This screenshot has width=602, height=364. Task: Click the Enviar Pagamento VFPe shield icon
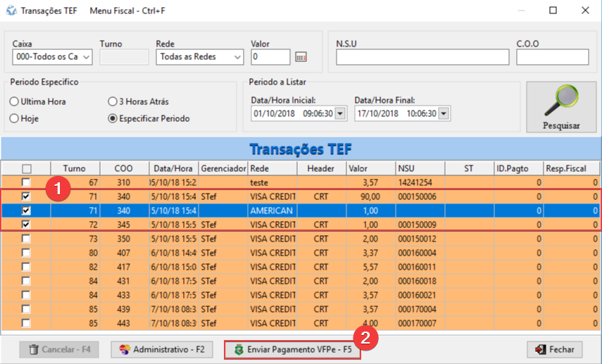click(238, 349)
